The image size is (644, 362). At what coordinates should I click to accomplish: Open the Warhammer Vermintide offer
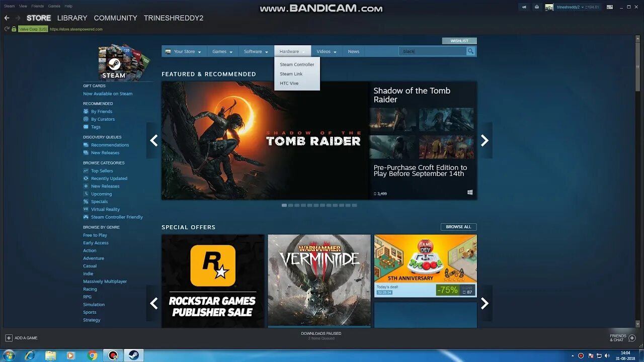(x=319, y=281)
